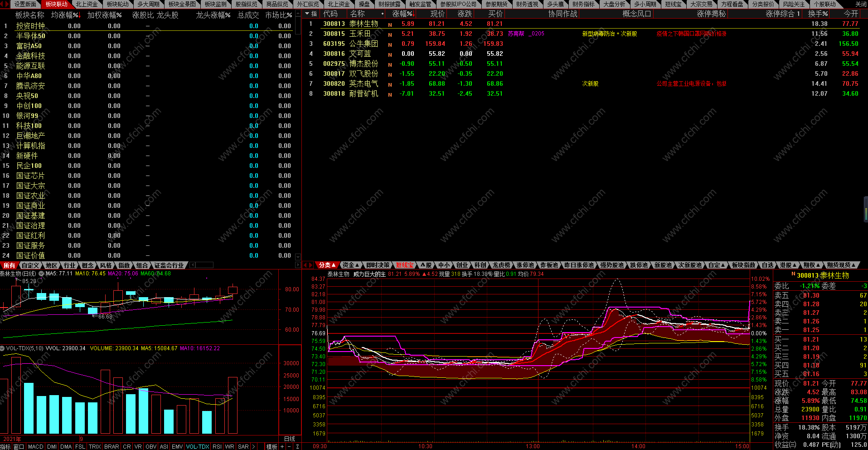Viewport: 868px width, 450px height.
Task: Click the right navigation arrow before 分类 tab
Action: (x=311, y=265)
